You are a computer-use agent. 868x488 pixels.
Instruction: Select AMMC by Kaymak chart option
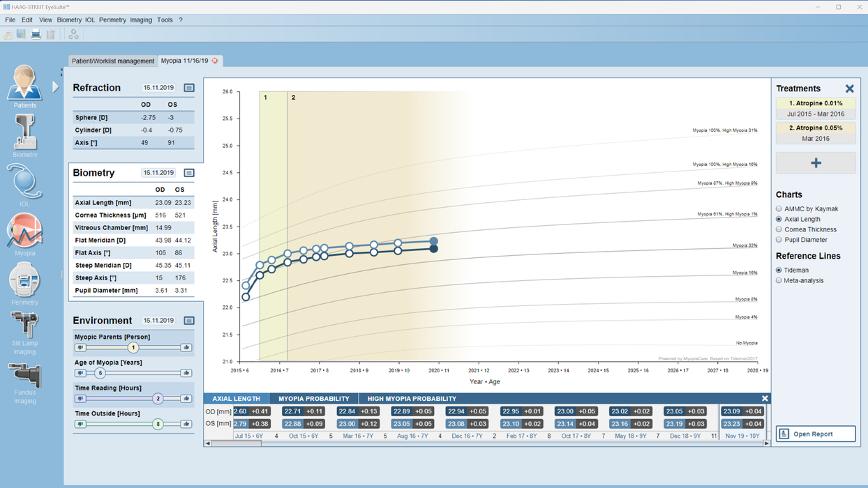pyautogui.click(x=779, y=208)
